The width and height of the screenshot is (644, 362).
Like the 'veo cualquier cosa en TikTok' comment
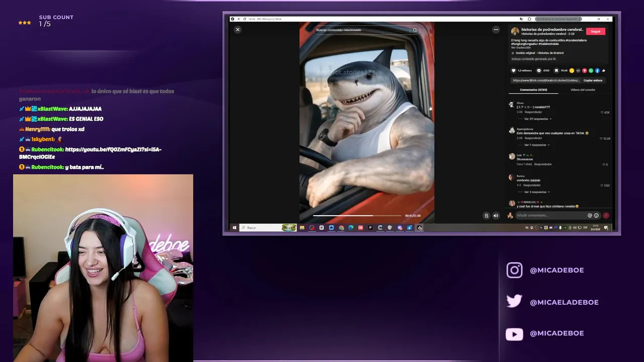click(602, 138)
